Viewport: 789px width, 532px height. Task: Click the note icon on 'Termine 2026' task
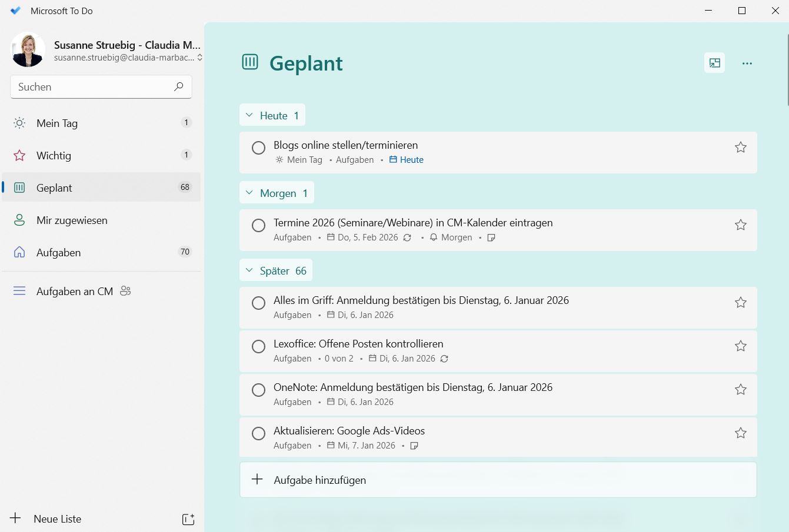[x=491, y=237]
